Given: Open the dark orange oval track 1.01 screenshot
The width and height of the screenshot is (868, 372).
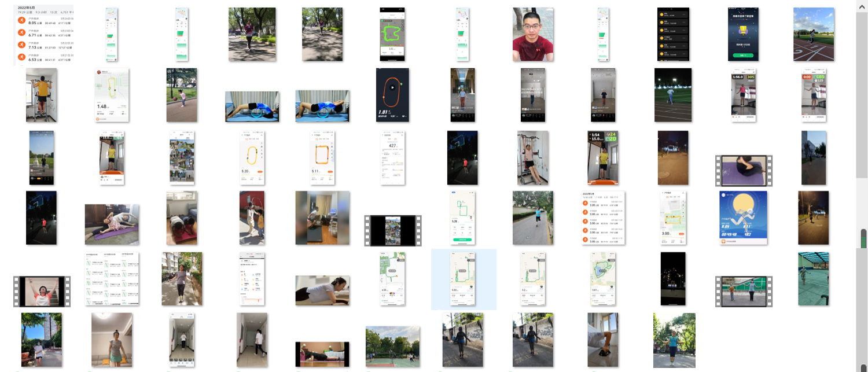Looking at the screenshot, I should click(x=392, y=95).
